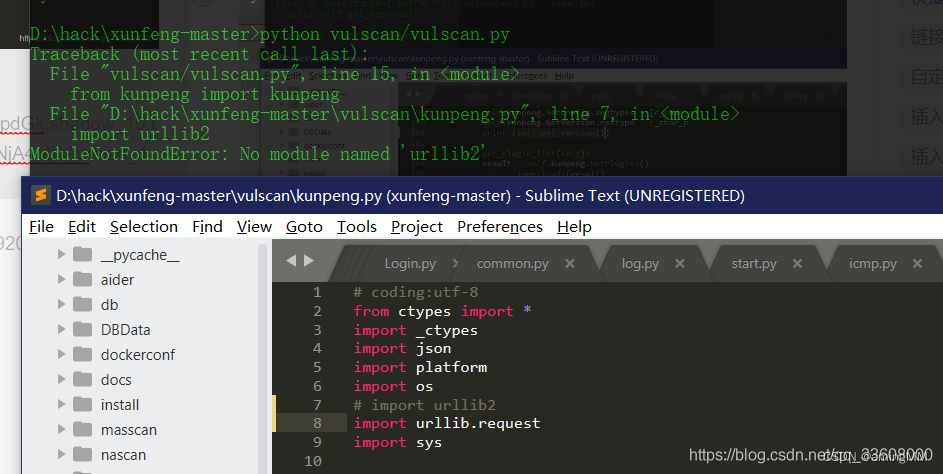The width and height of the screenshot is (943, 474).
Task: Expand the DBData folder
Action: tap(61, 329)
